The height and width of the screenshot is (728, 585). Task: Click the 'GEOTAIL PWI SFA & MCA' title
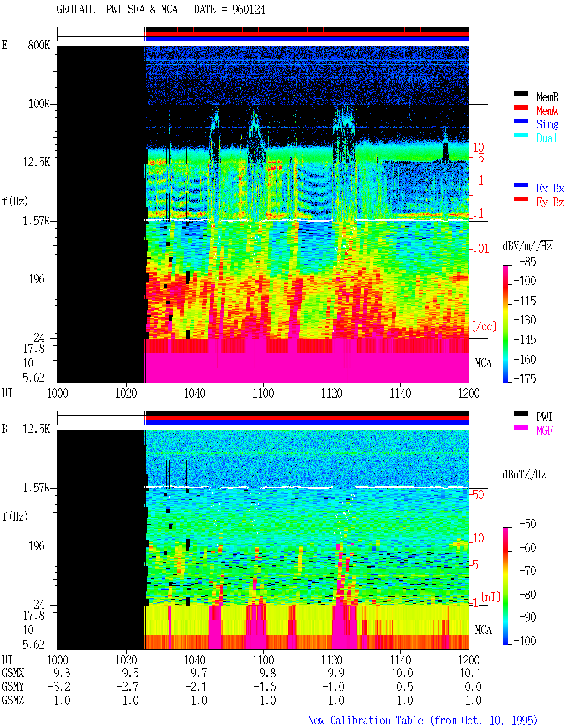tap(117, 9)
